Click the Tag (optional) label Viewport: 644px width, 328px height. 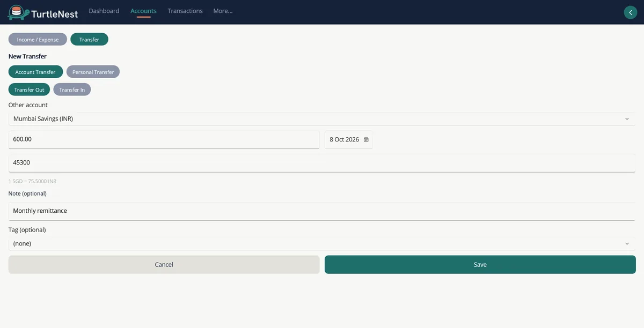pos(27,230)
